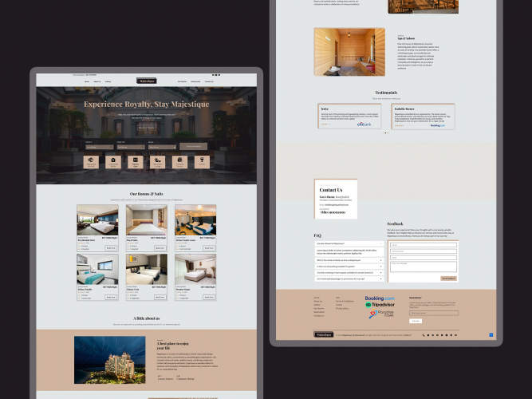Select the fitness gym feature tile
The image size is (532, 399).
tap(136, 162)
